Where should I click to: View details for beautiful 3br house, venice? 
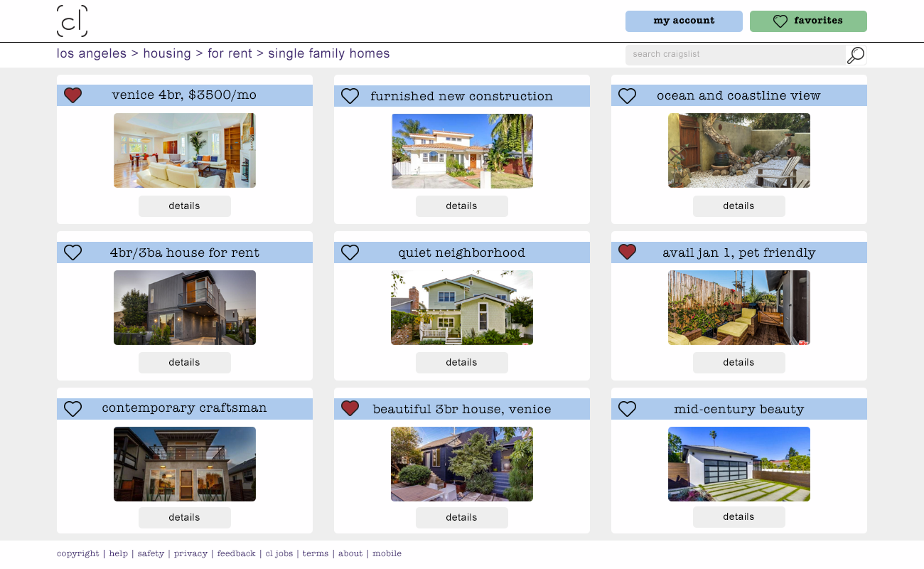(462, 518)
